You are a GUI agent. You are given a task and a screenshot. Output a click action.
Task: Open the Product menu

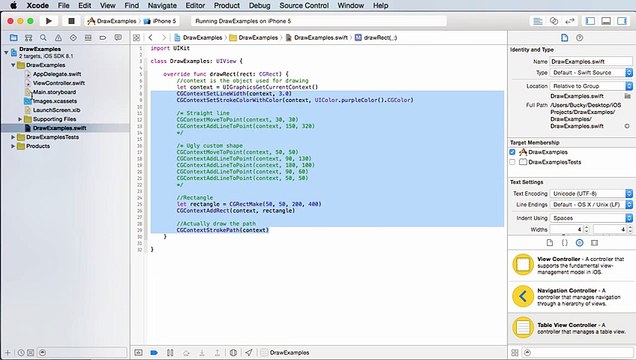(227, 5)
